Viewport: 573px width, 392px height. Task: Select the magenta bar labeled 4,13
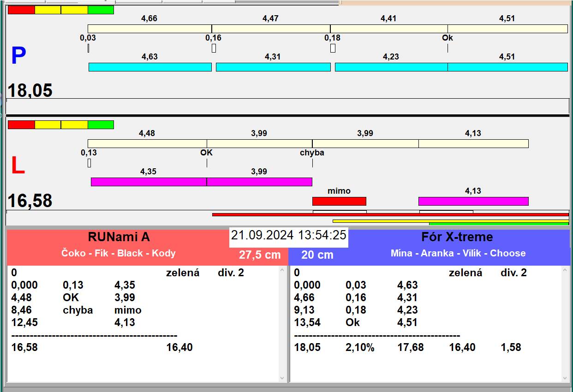[x=473, y=201]
